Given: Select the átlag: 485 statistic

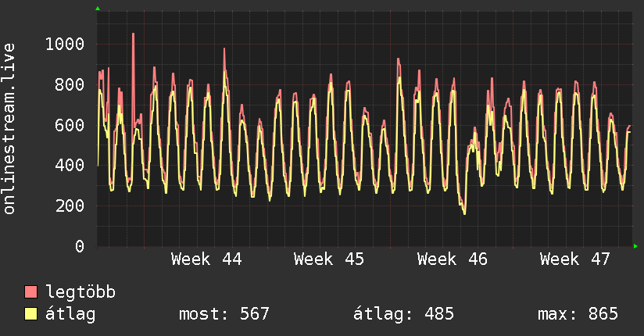Looking at the screenshot, I should point(404,314).
